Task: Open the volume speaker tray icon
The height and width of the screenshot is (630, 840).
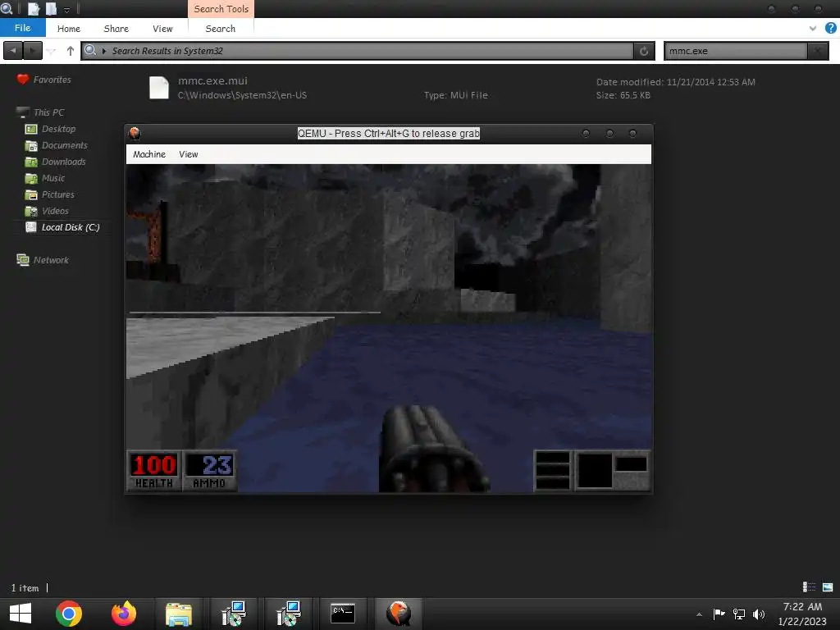Action: [759, 614]
